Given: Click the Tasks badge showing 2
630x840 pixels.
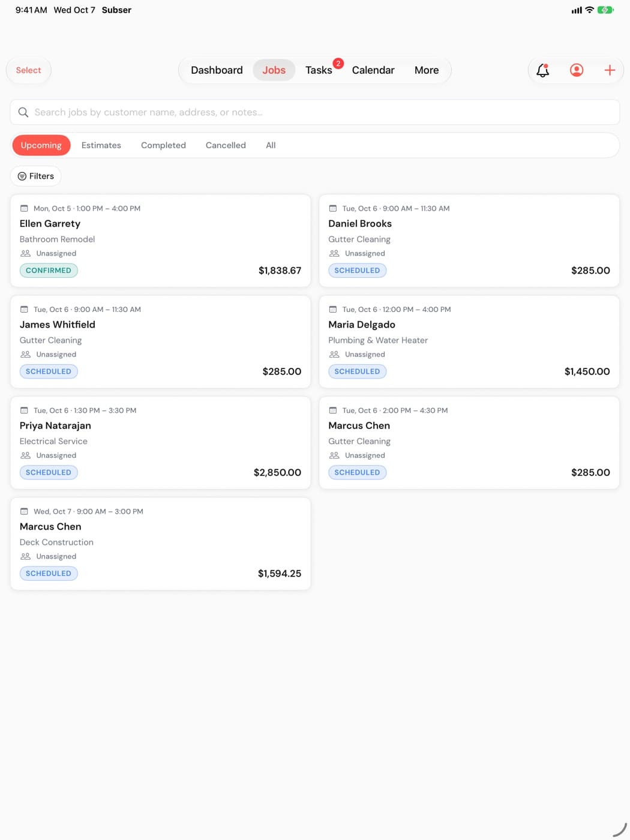Looking at the screenshot, I should point(338,63).
